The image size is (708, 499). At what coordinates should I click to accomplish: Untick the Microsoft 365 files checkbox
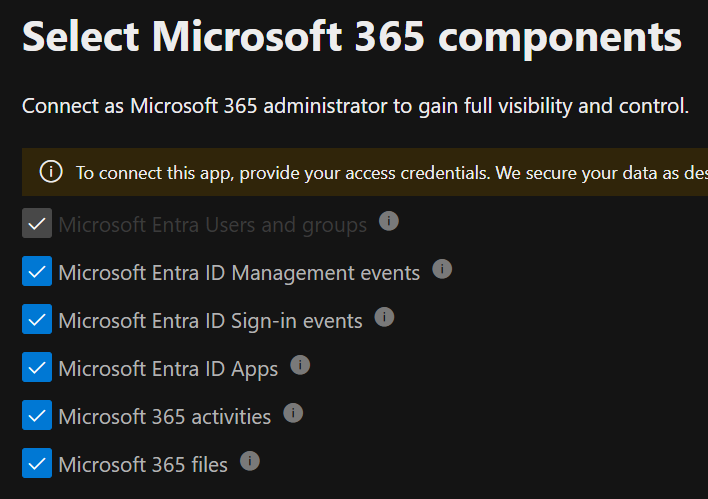37,464
